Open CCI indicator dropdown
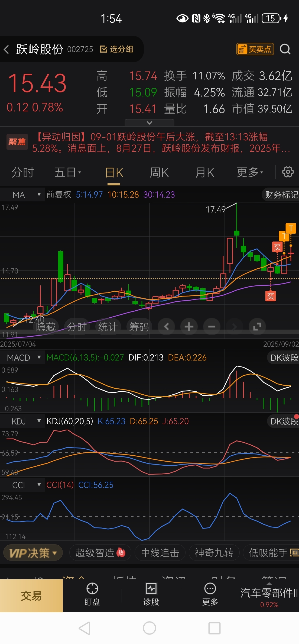The image size is (299, 644). click(x=22, y=485)
